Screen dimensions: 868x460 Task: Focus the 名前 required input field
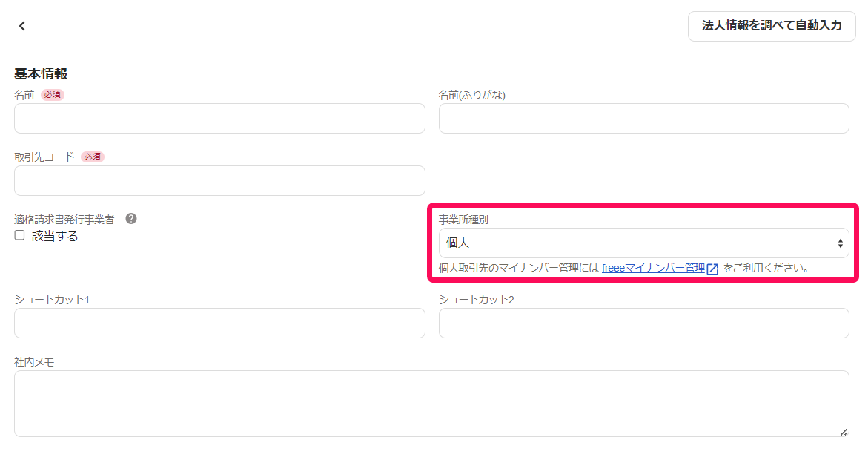[x=219, y=118]
